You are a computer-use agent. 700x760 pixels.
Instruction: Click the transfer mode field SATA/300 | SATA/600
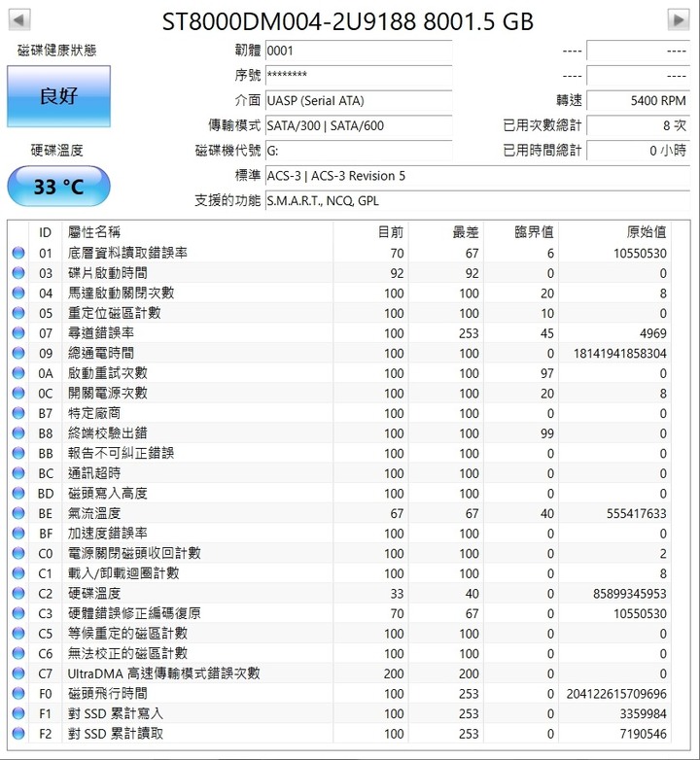point(359,126)
